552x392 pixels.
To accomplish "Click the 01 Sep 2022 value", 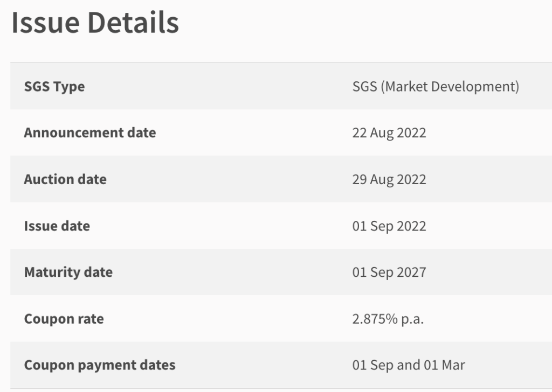I will click(389, 226).
